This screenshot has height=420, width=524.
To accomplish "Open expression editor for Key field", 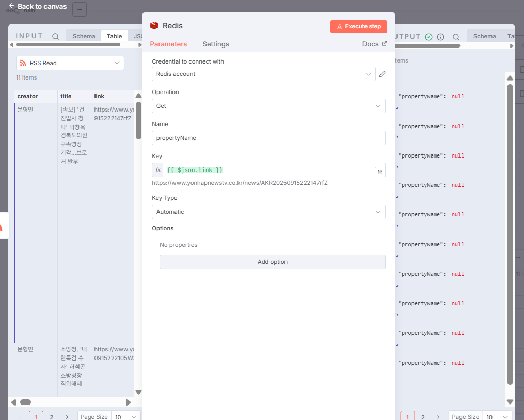I will click(380, 172).
